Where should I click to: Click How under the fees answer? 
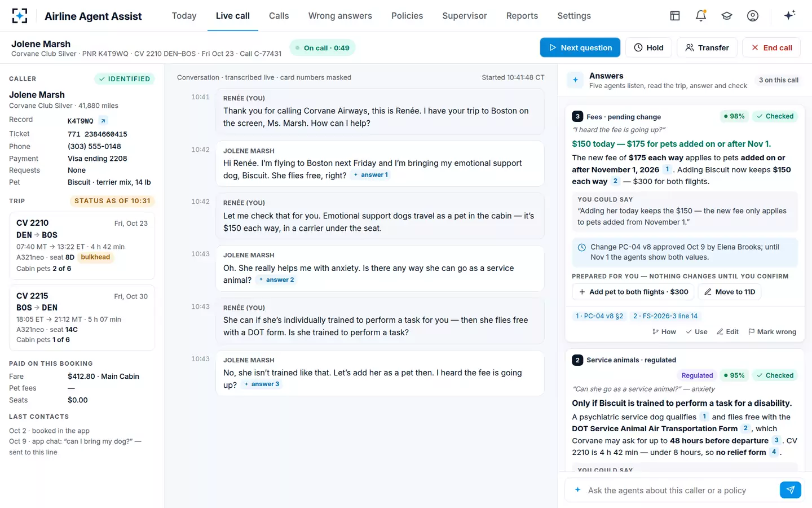[x=664, y=332]
